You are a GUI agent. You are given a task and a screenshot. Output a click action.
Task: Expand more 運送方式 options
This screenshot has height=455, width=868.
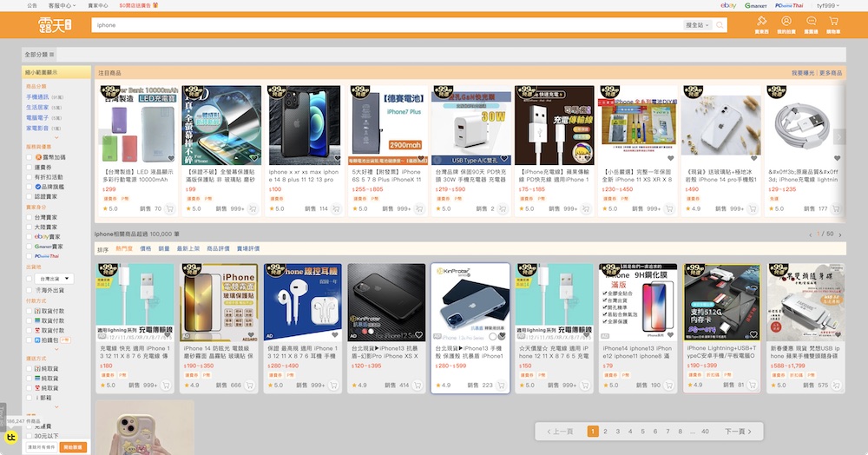(x=56, y=407)
